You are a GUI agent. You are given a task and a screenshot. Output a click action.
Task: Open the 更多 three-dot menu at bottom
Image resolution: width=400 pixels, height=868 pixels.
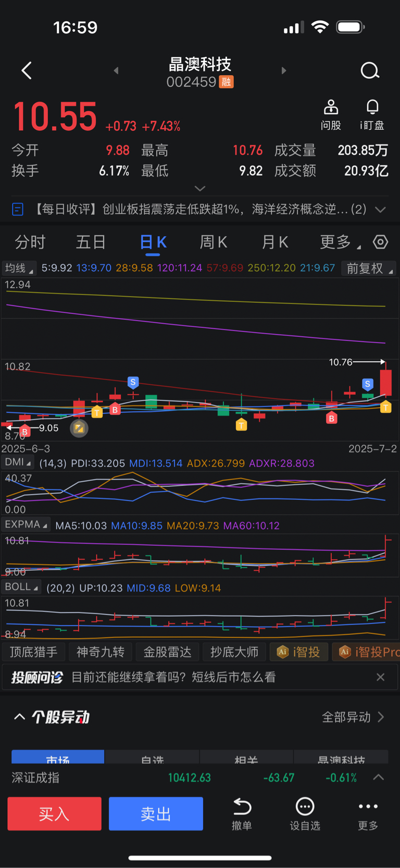pos(368,814)
